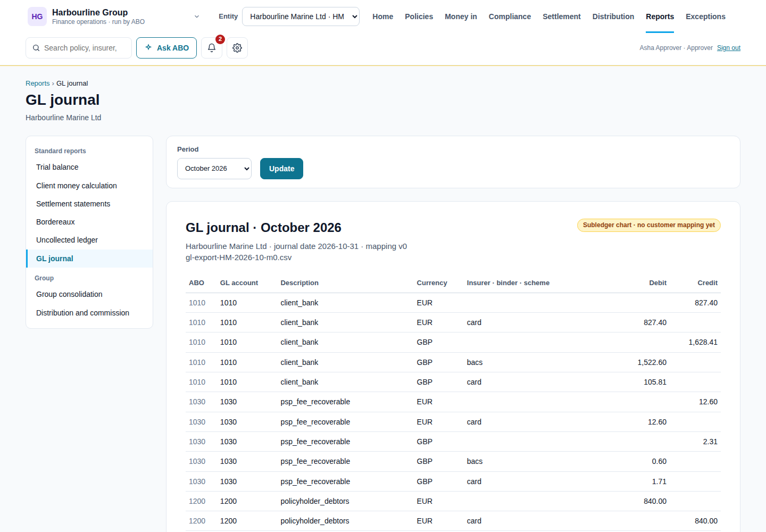Click the Insurer · binder · scheme header
Viewport: 766px width, 532px height.
coord(508,283)
